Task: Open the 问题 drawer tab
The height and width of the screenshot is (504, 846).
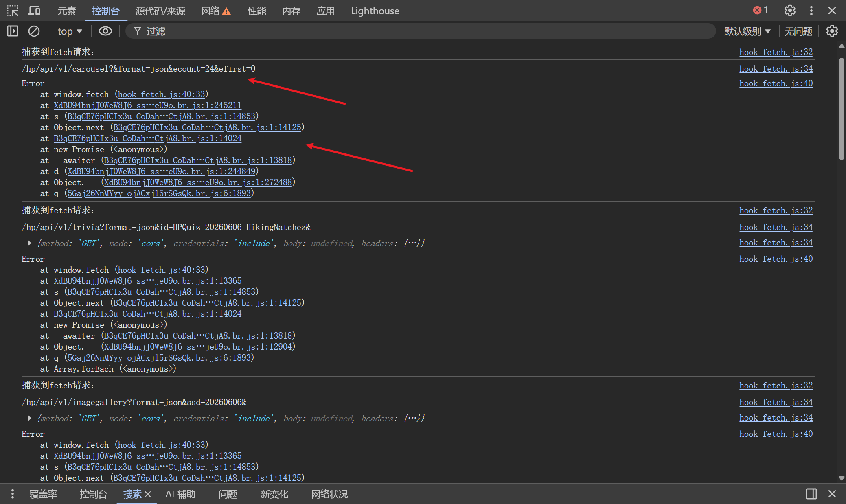Action: pos(228,494)
